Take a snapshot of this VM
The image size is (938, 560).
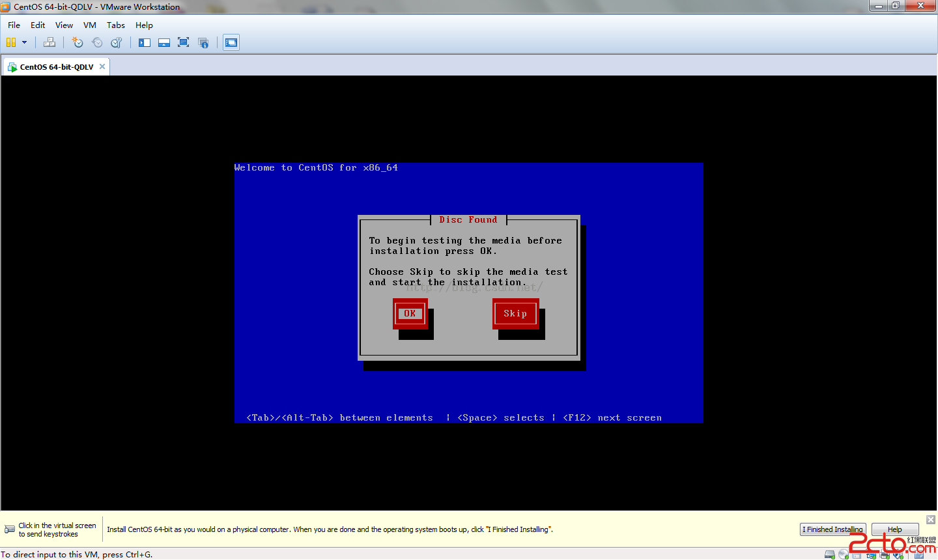78,42
